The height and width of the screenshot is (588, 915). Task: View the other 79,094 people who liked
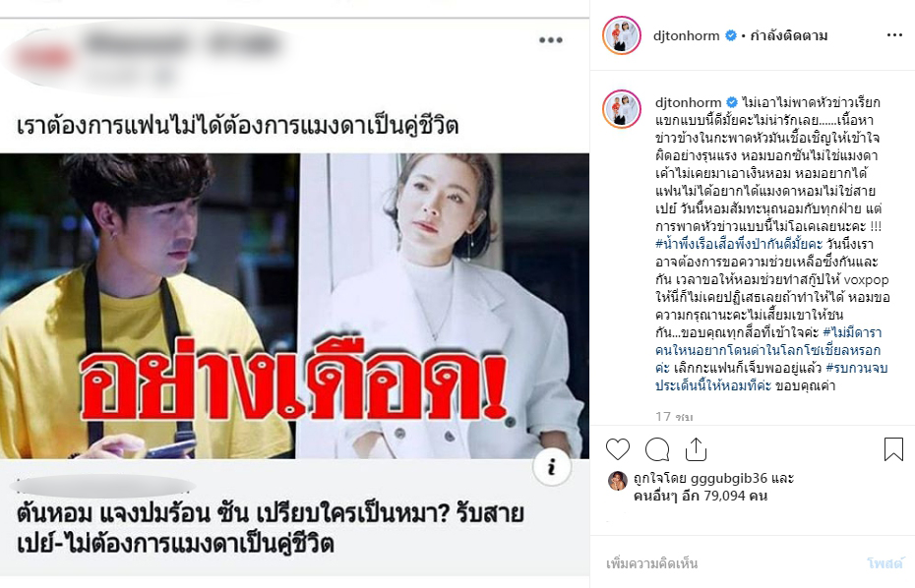coord(701,496)
